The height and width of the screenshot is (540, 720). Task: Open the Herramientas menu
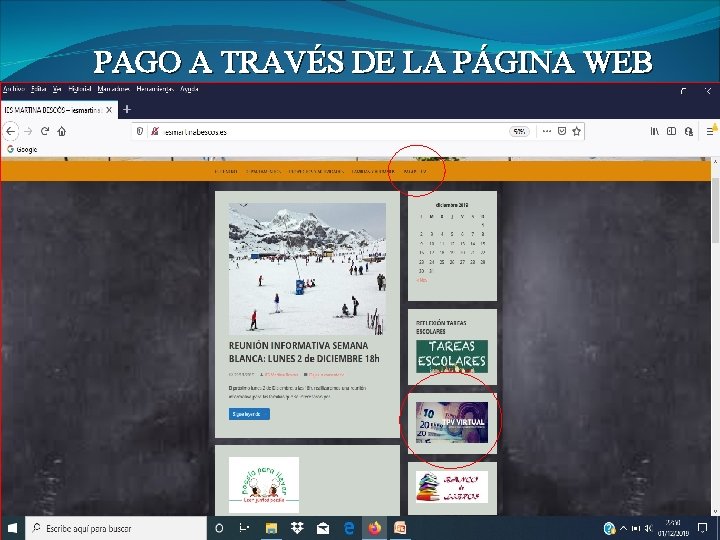(x=155, y=89)
